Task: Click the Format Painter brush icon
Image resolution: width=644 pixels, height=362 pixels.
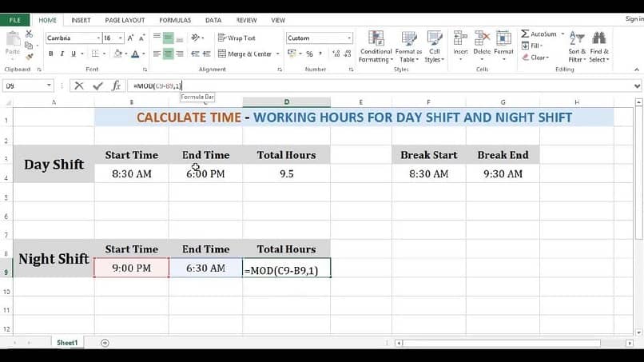Action: pyautogui.click(x=29, y=57)
